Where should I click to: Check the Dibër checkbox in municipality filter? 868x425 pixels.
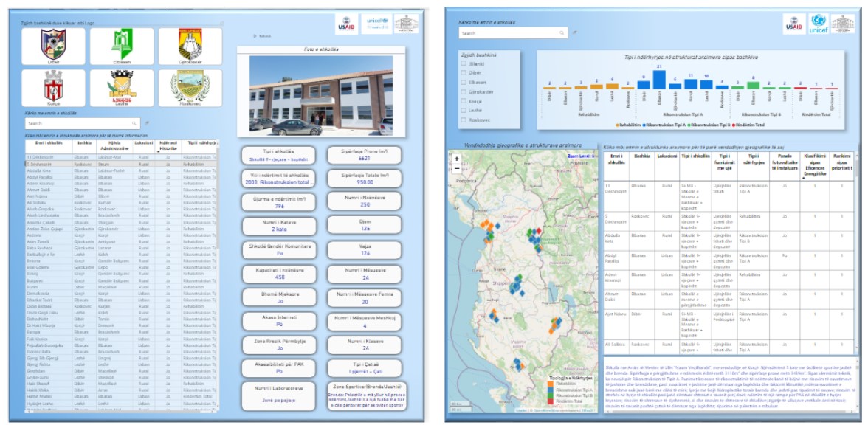coord(463,73)
